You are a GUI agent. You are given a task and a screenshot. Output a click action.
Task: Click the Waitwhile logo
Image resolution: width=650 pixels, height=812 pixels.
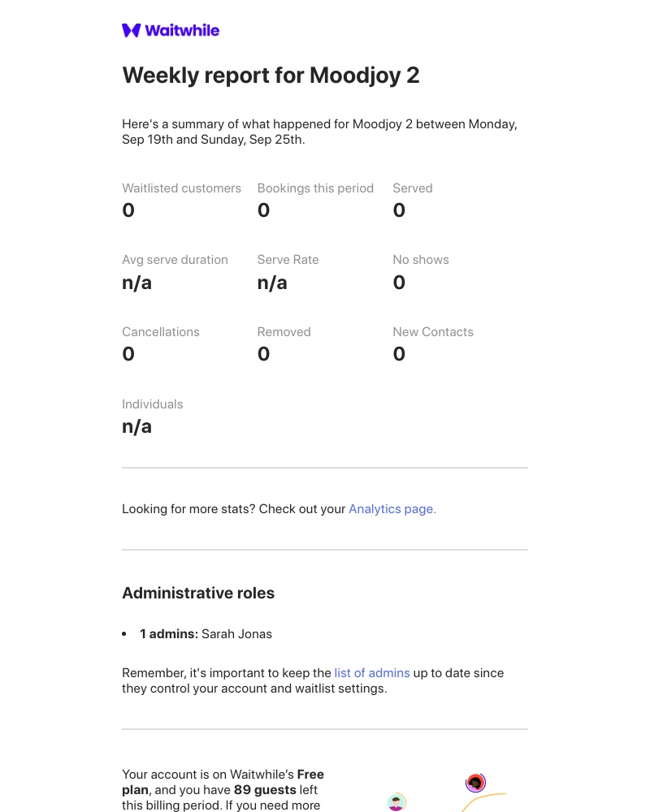click(x=171, y=31)
